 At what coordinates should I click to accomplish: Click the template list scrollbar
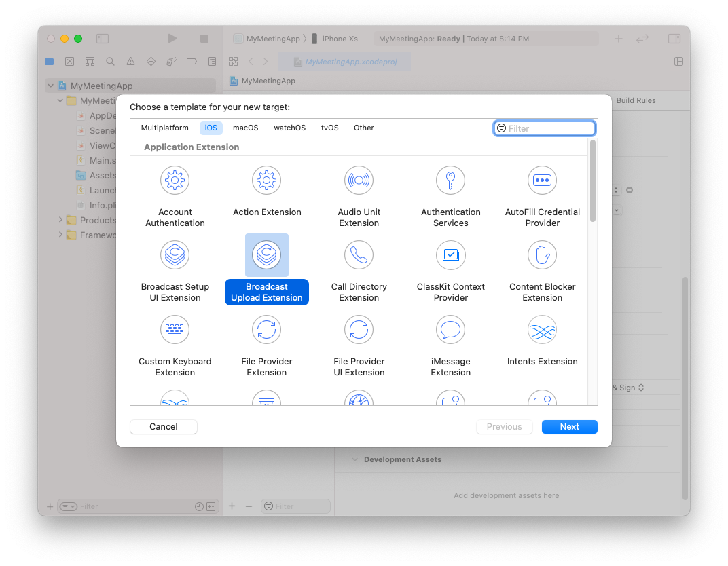pyautogui.click(x=592, y=181)
